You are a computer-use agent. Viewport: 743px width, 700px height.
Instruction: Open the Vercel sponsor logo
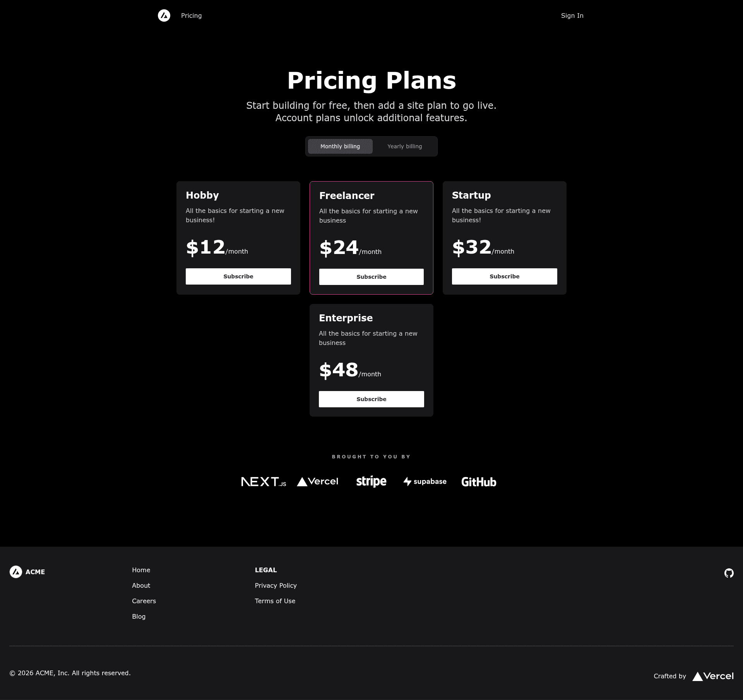(318, 482)
